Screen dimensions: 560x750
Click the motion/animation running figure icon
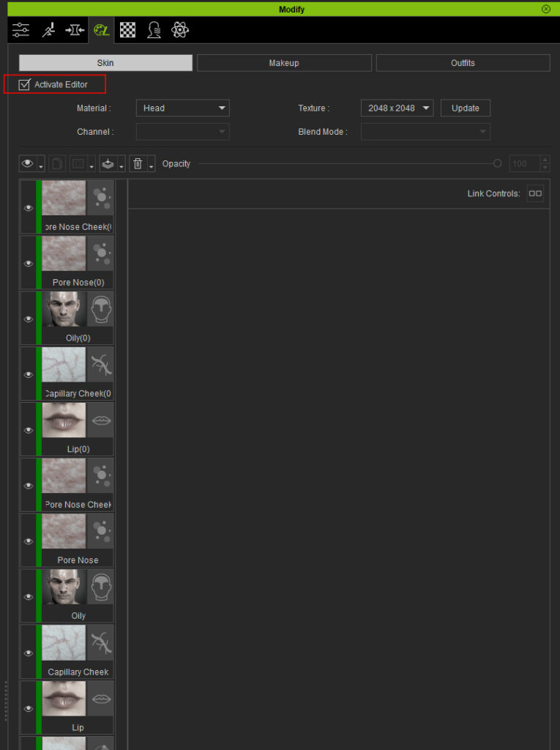pyautogui.click(x=48, y=30)
